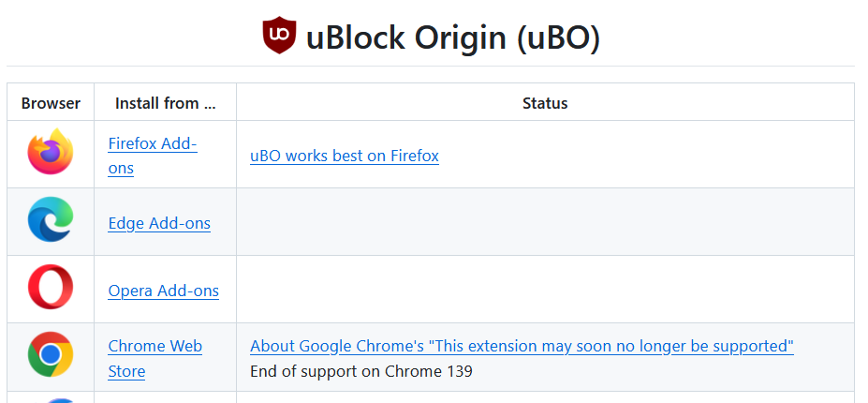Viewport: 868px width, 403px height.
Task: Click the empty Status cell in Opera row
Action: (545, 290)
